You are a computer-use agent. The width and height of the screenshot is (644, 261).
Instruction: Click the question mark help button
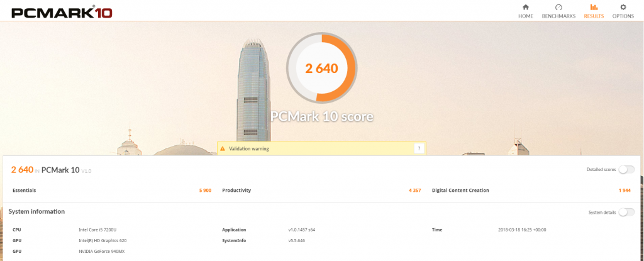click(x=418, y=149)
